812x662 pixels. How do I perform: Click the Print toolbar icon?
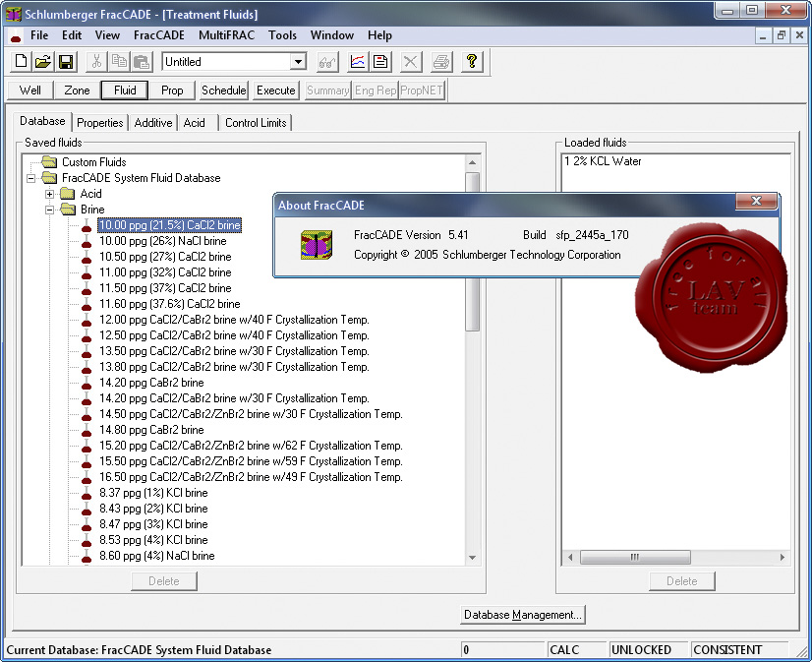tap(441, 62)
